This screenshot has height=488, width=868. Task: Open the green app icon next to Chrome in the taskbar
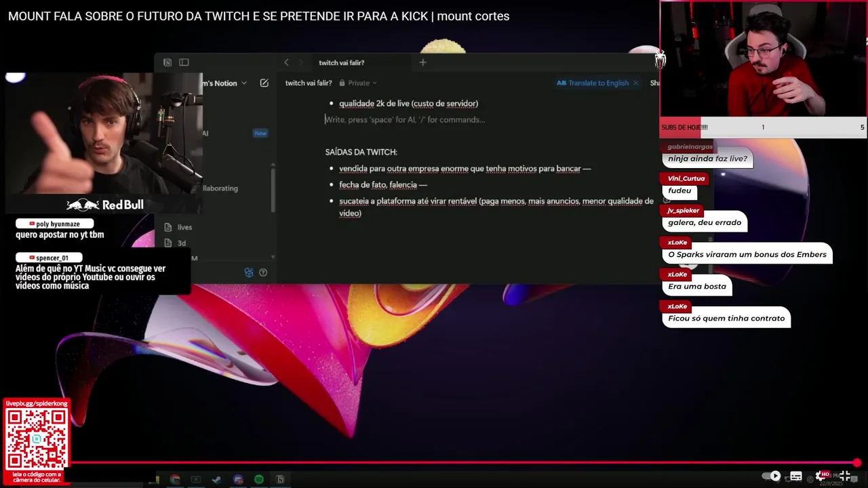[195, 479]
